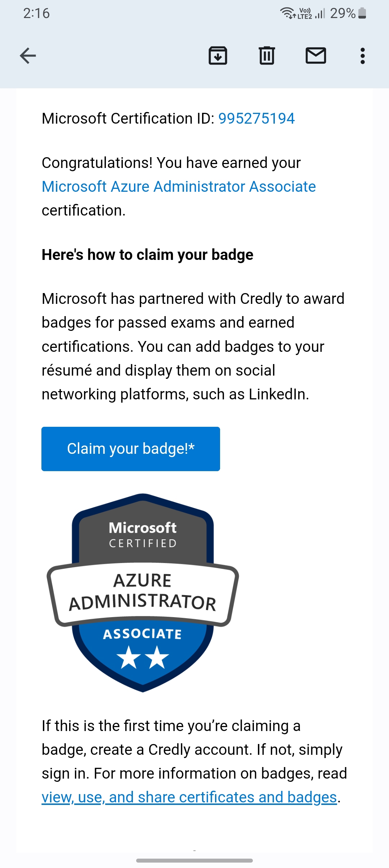Tap the Wi-Fi status icon
The image size is (389, 868).
pyautogui.click(x=288, y=13)
